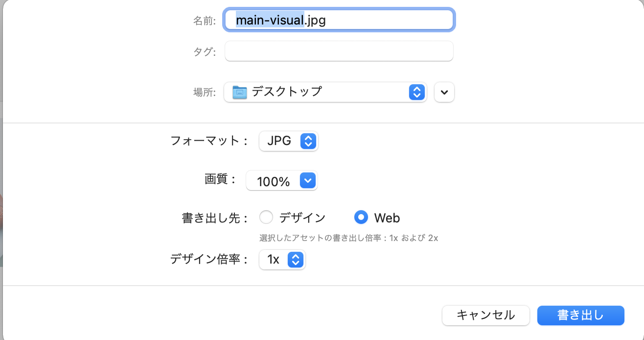644x340 pixels.
Task: Click the blue stepper arrows on JPG selector
Action: point(309,141)
